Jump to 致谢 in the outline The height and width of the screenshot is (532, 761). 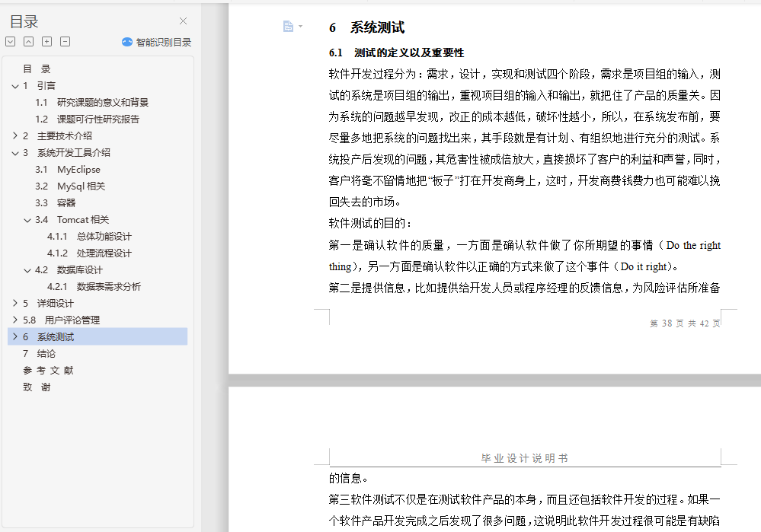37,387
